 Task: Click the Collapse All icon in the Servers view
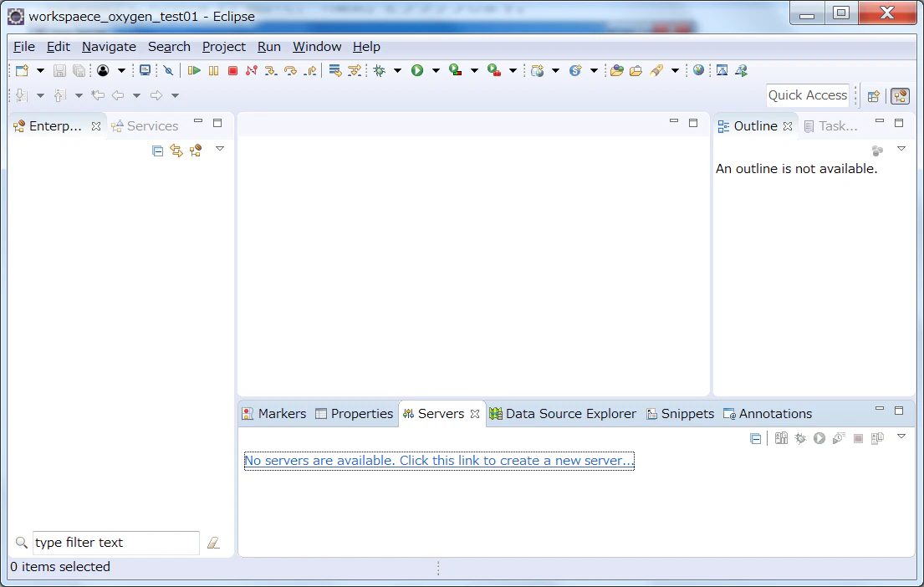pyautogui.click(x=755, y=438)
